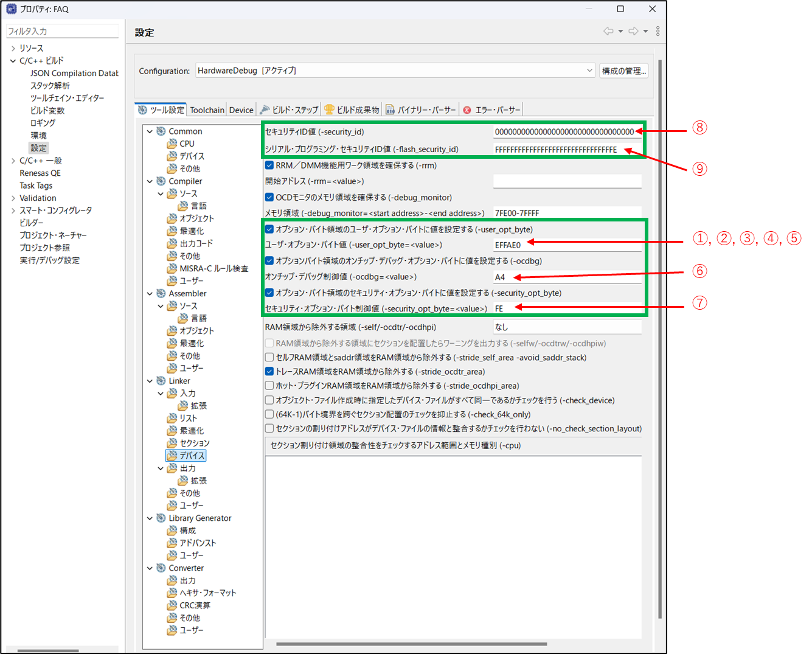Screen dimensions: 812x654
Task: Switch to the Toolchain tab
Action: [207, 110]
